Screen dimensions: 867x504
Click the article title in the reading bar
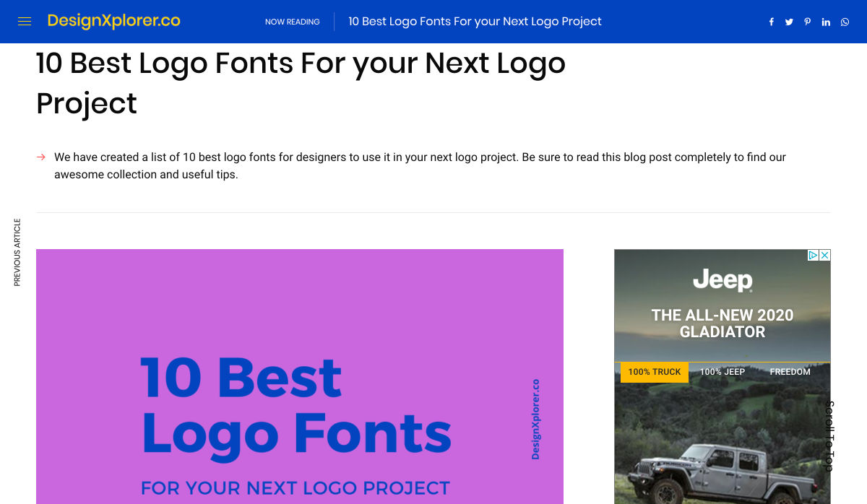[x=475, y=22]
